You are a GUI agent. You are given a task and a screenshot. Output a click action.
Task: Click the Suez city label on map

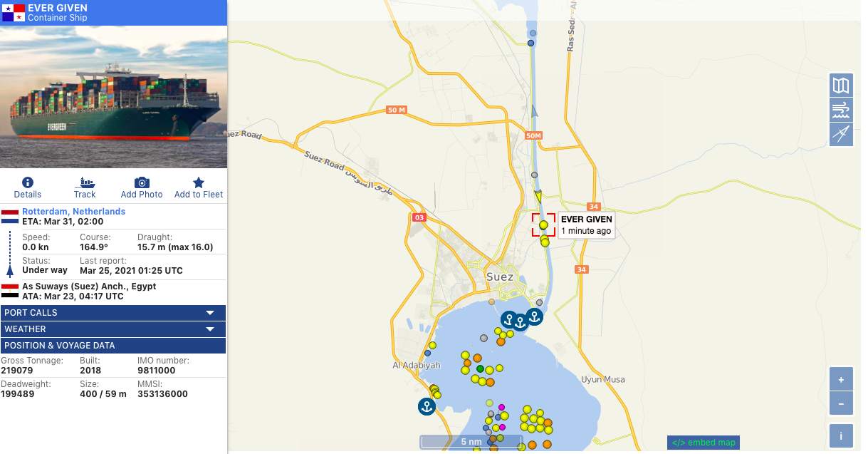click(x=499, y=277)
